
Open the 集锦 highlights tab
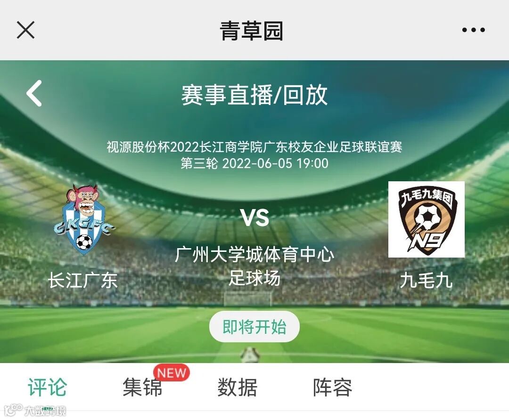(x=142, y=387)
